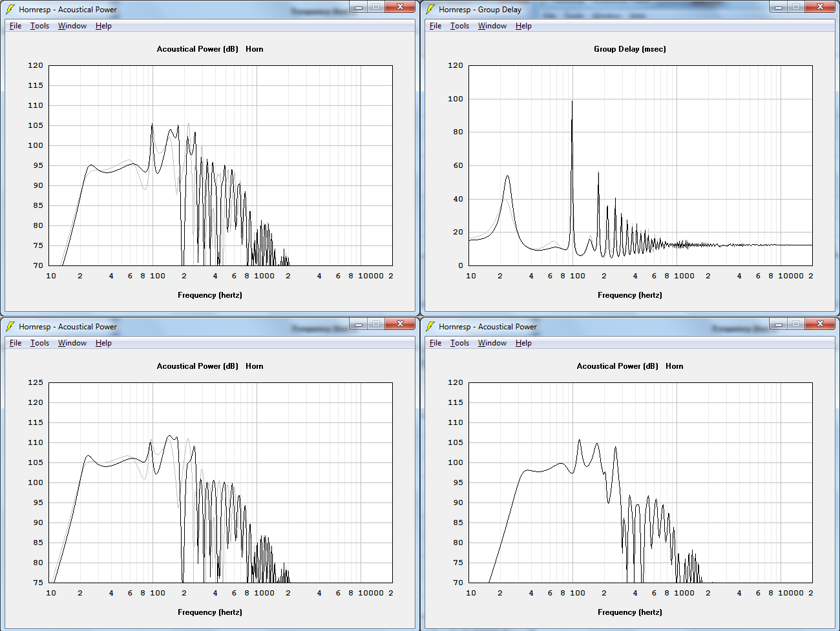Click Hornresp lightning icon in top-left window title
The width and height of the screenshot is (840, 631).
coord(10,10)
